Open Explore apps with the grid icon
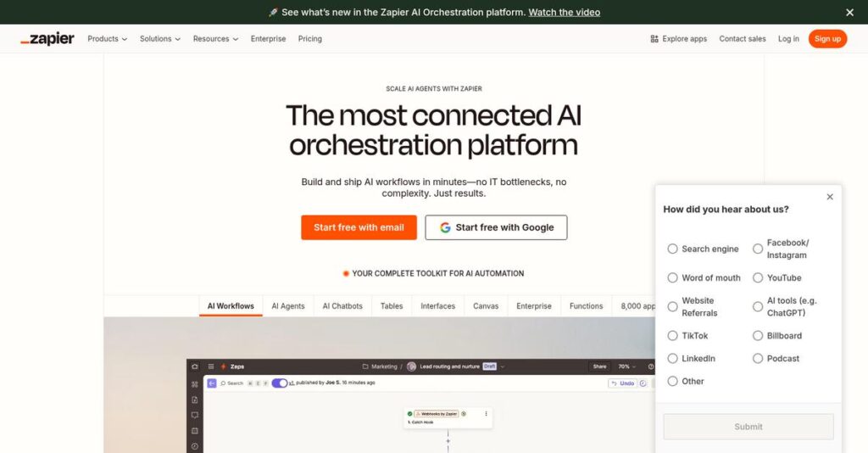868x453 pixels. point(679,39)
